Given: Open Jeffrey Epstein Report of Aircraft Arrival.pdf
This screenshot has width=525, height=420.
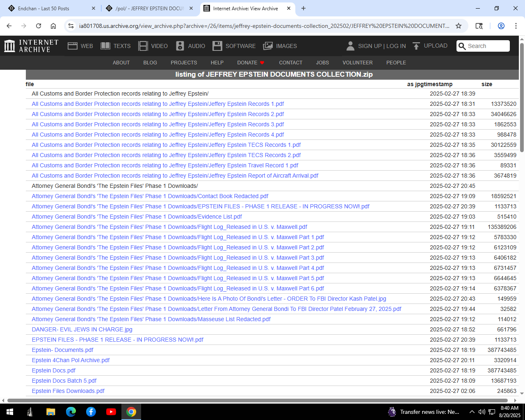Looking at the screenshot, I should pos(175,176).
